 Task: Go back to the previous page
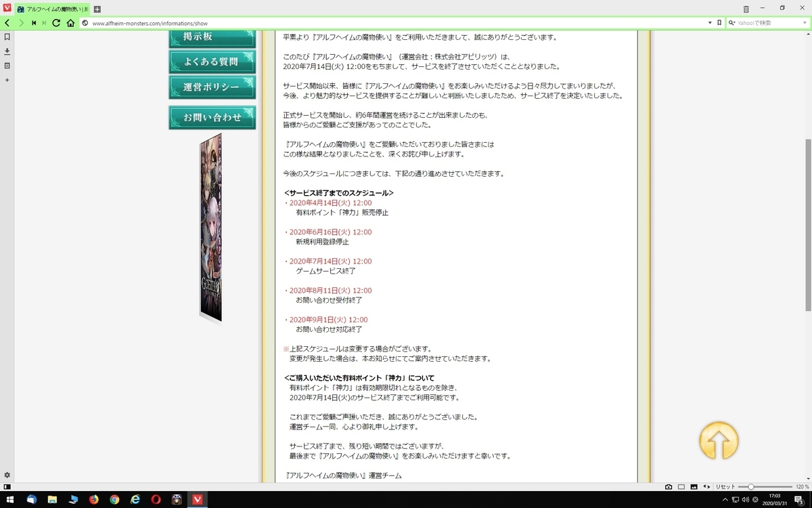point(7,23)
